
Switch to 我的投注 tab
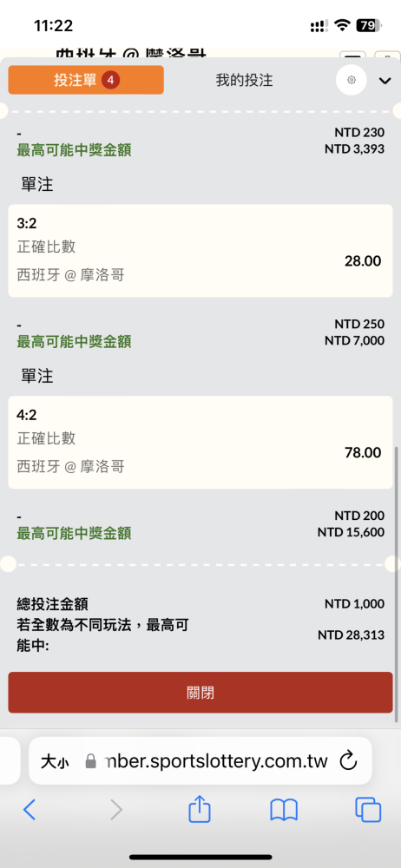244,80
